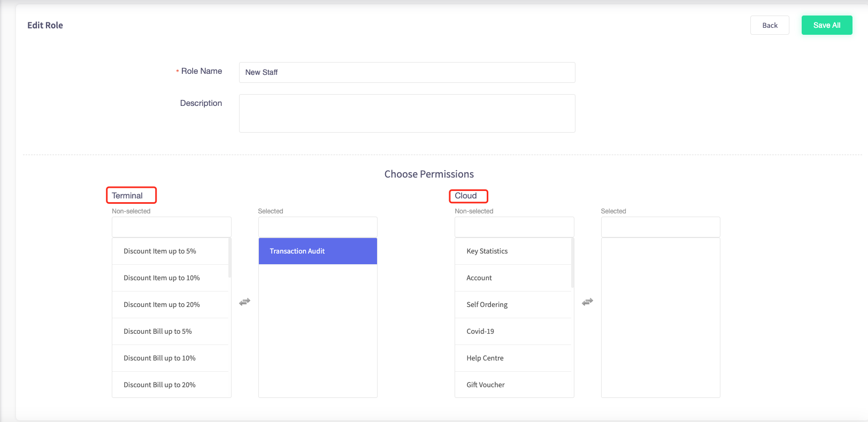Viewport: 868px width, 422px height.
Task: Click the Cloud Non-selected list scrollbar
Action: (x=573, y=263)
